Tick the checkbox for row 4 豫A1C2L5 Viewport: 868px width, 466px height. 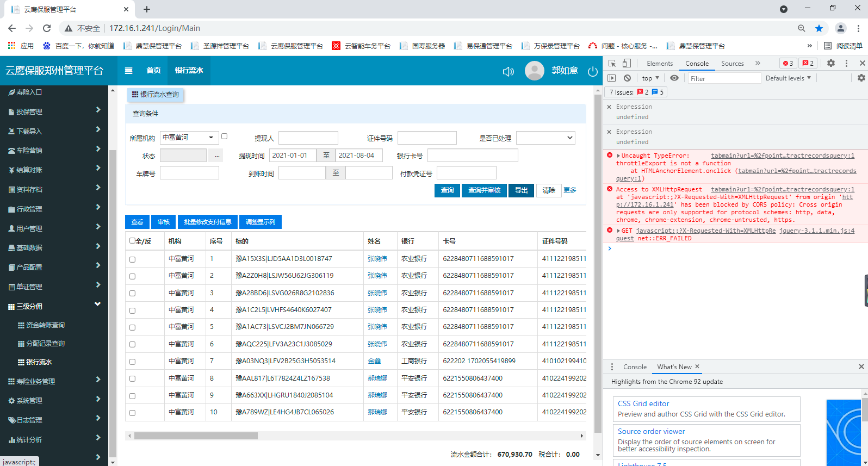(132, 310)
